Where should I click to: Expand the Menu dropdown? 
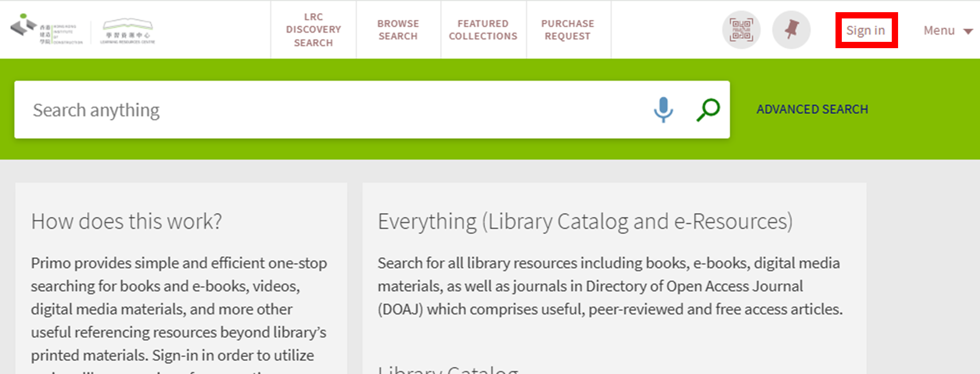(947, 30)
